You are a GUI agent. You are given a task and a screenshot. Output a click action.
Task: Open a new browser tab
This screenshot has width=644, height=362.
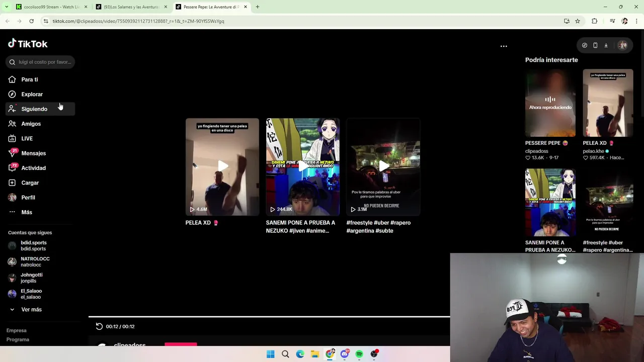point(257,7)
